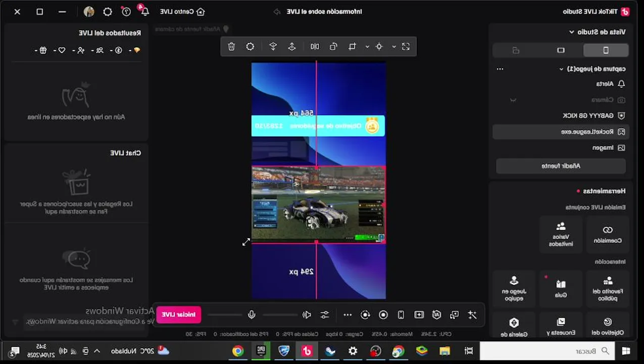Open the Guía tool

(561, 289)
